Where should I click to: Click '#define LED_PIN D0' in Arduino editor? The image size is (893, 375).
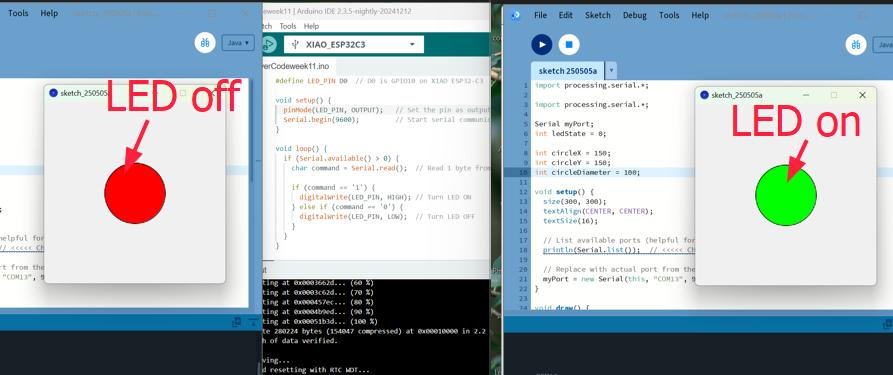tap(311, 81)
